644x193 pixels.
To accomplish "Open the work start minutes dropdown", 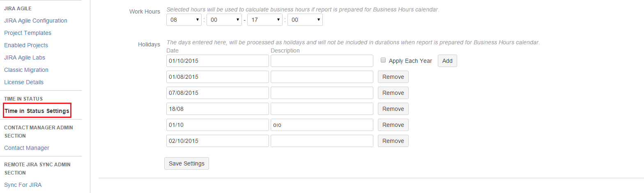I will click(224, 20).
